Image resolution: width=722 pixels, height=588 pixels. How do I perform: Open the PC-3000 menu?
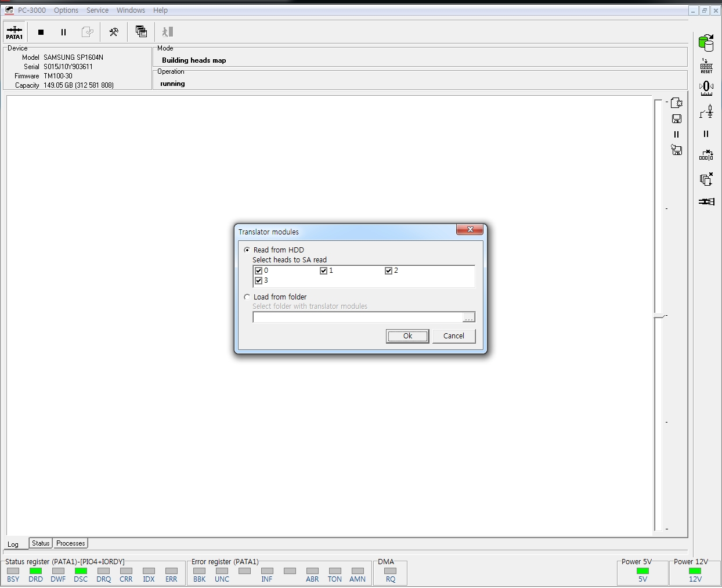32,10
